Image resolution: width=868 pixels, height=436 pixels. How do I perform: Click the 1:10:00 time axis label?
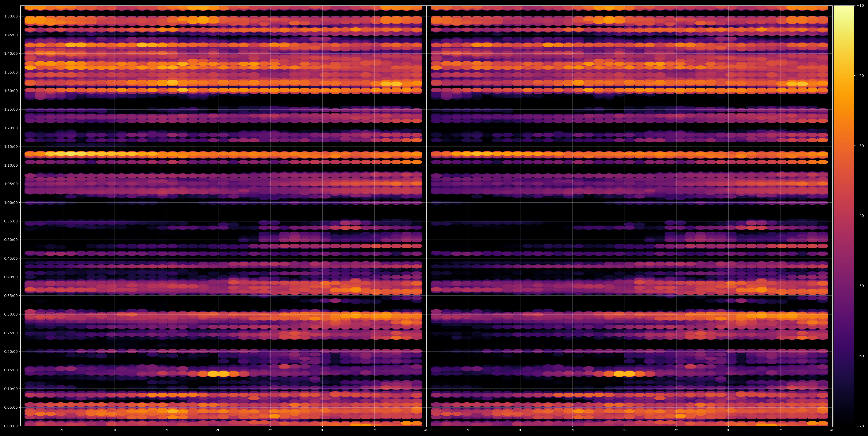[11, 165]
